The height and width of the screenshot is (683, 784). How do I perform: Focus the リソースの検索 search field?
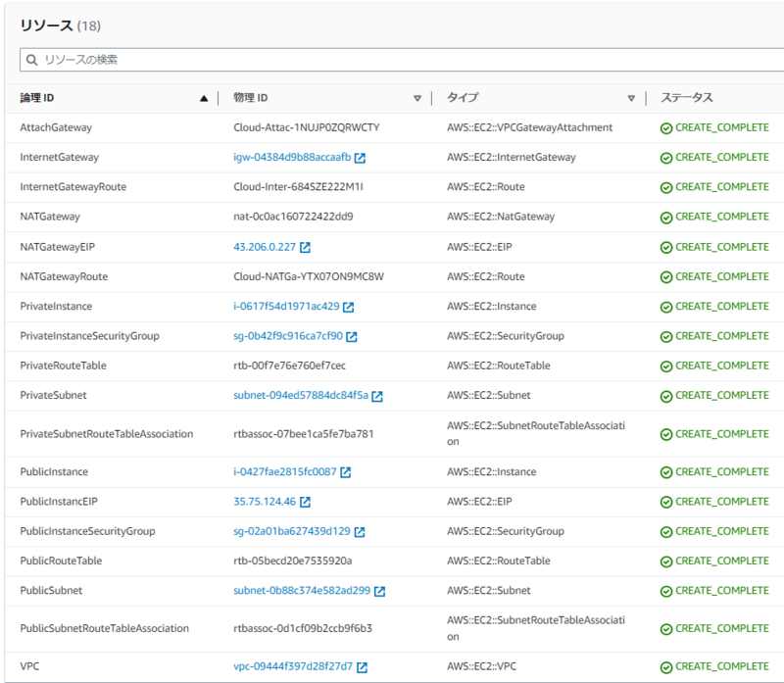tap(402, 60)
